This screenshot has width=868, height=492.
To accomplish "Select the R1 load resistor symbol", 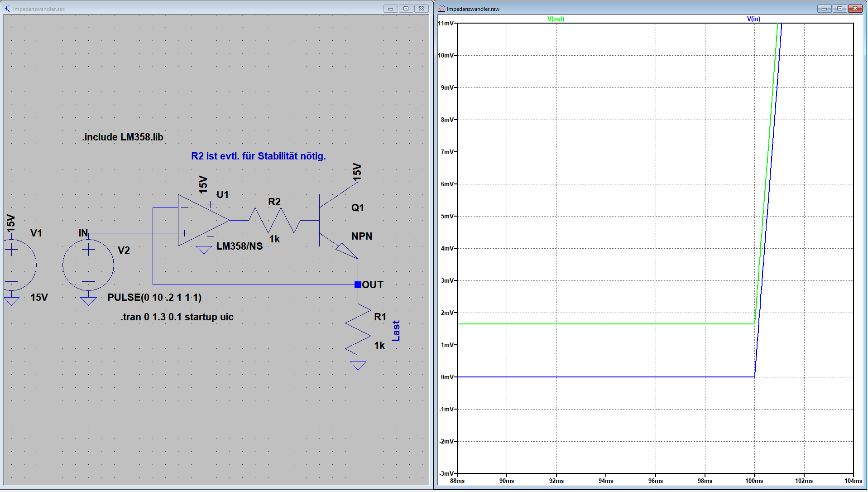I will (x=358, y=329).
